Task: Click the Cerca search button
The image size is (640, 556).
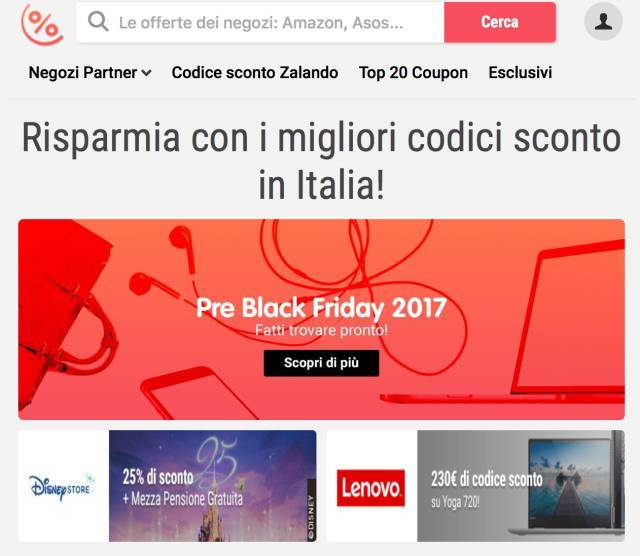Action: (500, 22)
